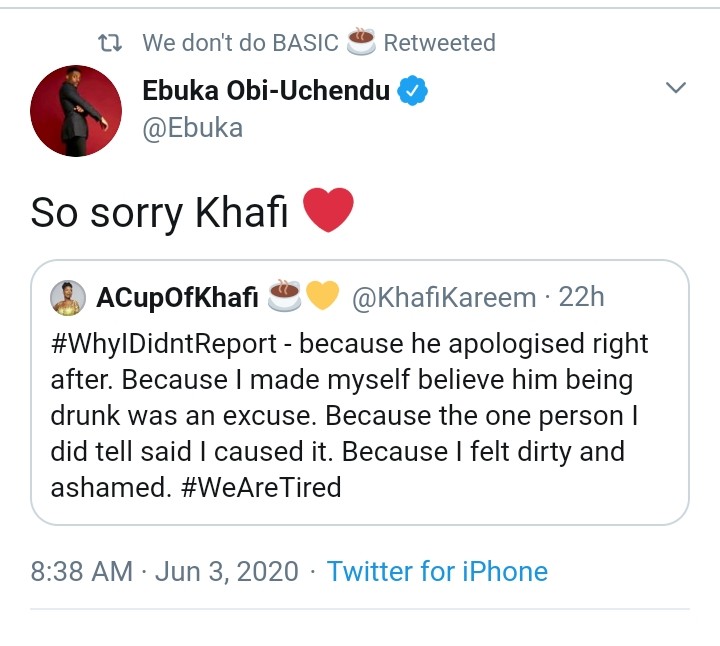Click the coffee cup emoji in retweeter name
This screenshot has width=720, height=646.
(360, 43)
